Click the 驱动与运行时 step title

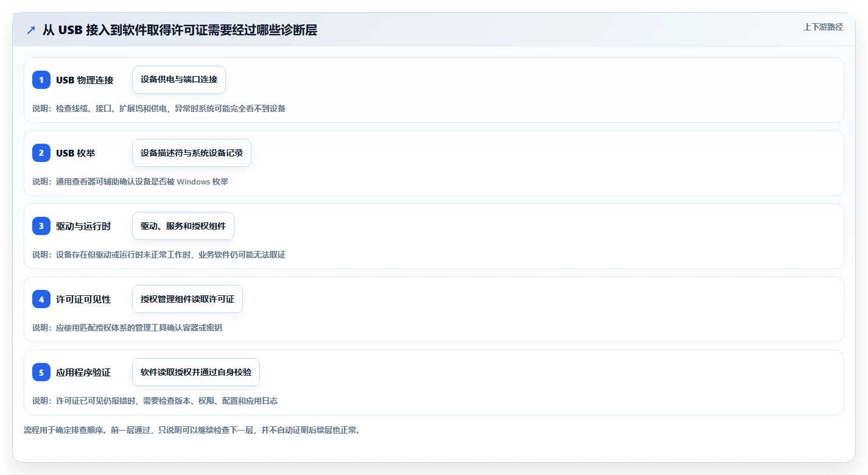click(83, 226)
